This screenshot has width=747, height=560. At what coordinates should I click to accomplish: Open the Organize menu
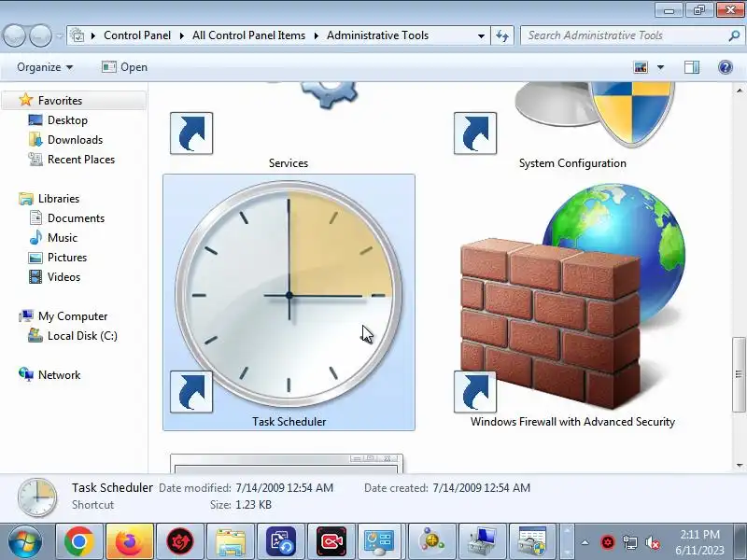pos(45,67)
